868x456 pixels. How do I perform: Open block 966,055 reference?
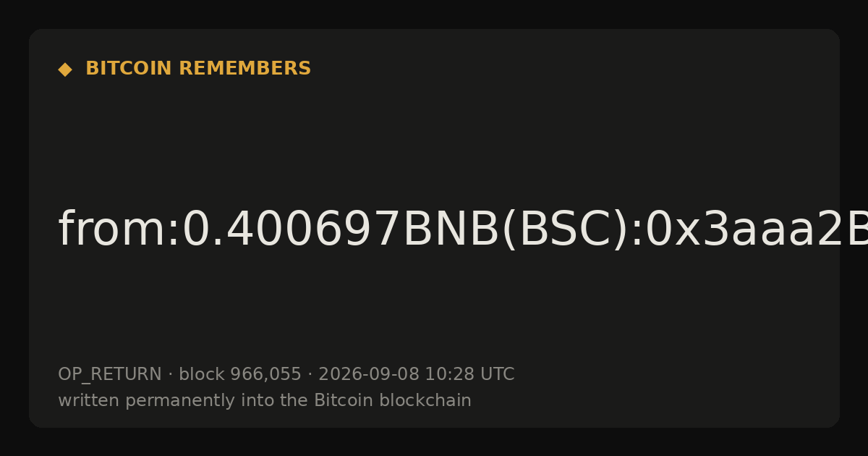pos(239,374)
